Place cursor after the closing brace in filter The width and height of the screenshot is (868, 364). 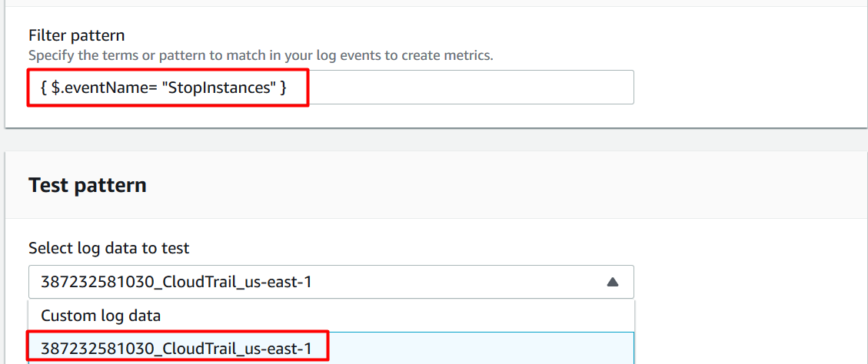coord(288,88)
